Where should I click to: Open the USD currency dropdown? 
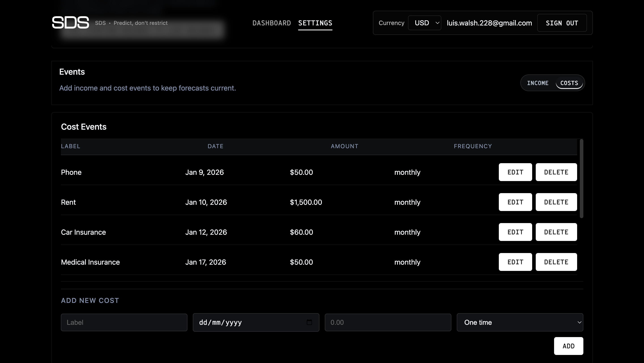point(425,23)
